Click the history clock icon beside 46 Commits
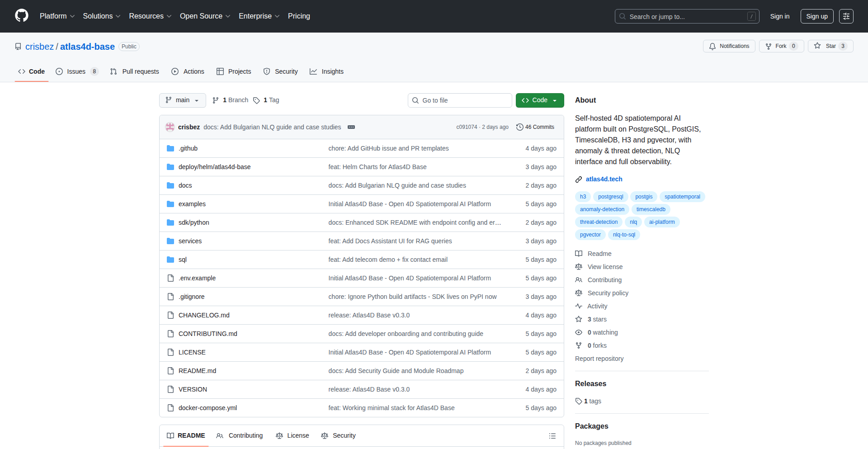This screenshot has width=868, height=449. pyautogui.click(x=520, y=127)
